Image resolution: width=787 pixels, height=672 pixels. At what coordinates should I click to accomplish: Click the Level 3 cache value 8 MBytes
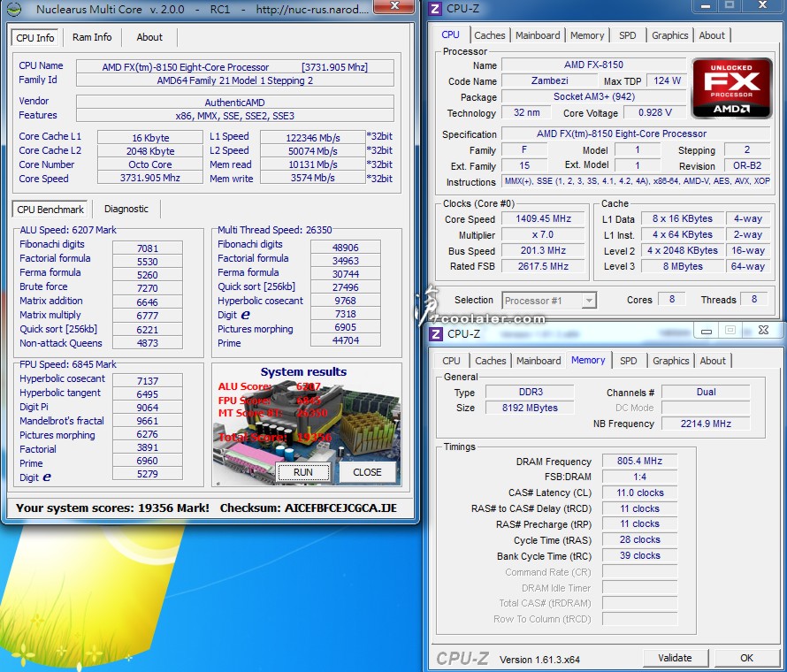[x=683, y=266]
